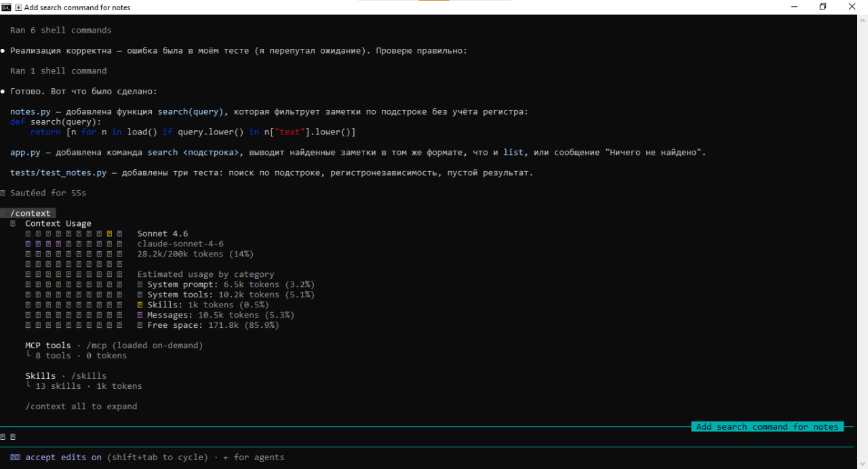Click the yellow legend icon before "Skills:"
This screenshot has height=469, width=868.
(140, 305)
